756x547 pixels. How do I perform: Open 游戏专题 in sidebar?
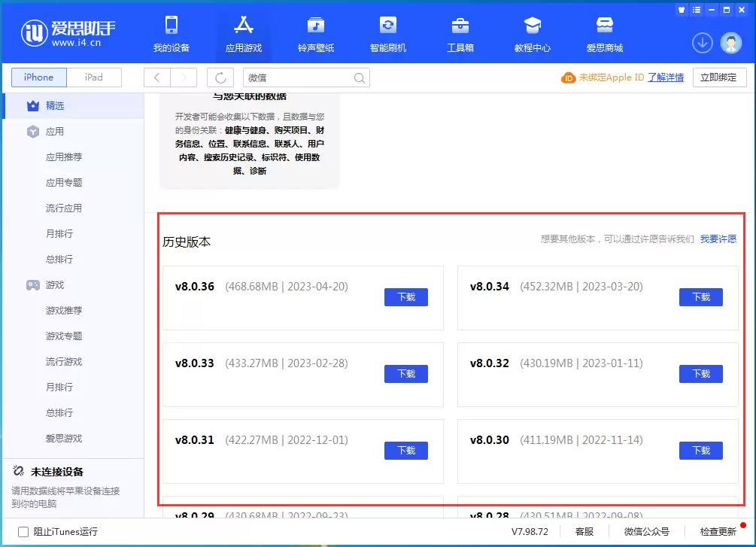point(64,336)
